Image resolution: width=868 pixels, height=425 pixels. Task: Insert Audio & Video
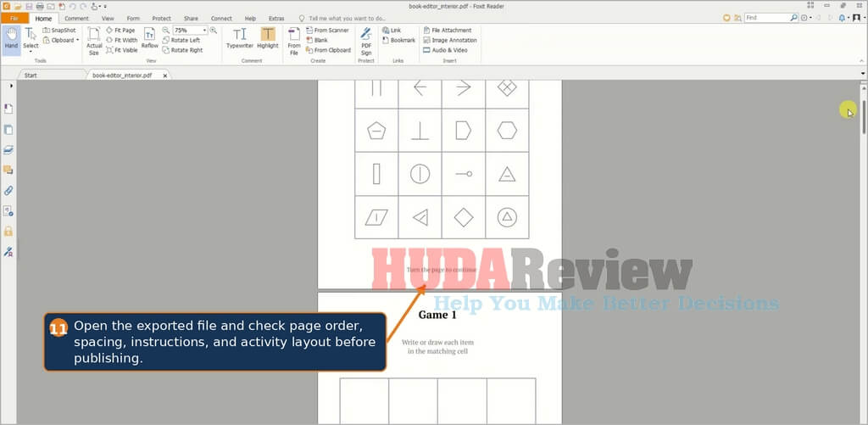445,50
